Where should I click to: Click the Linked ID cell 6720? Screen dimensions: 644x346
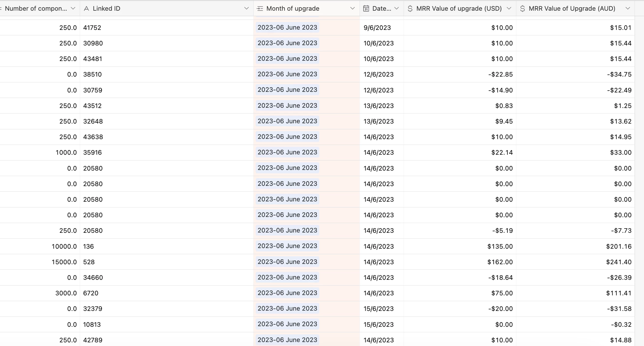pyautogui.click(x=91, y=293)
